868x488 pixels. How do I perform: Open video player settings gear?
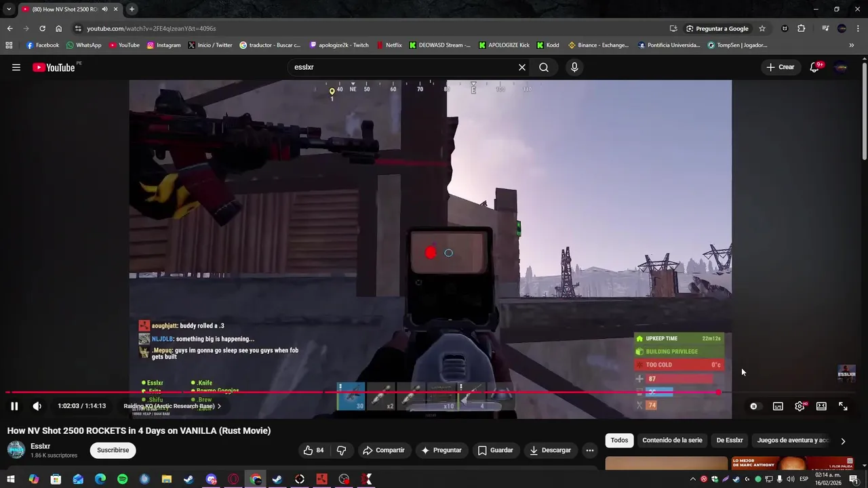click(800, 406)
